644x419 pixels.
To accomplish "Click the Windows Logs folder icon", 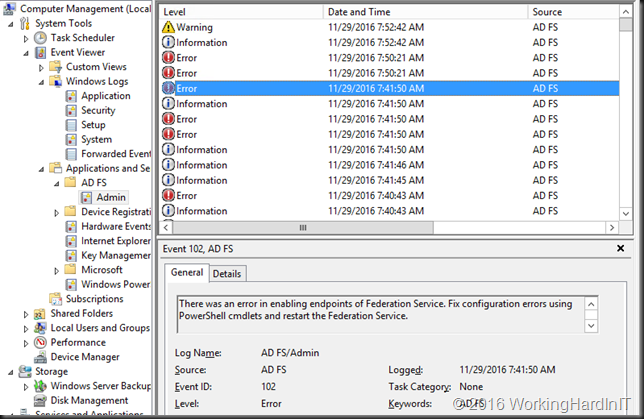I will (x=55, y=81).
